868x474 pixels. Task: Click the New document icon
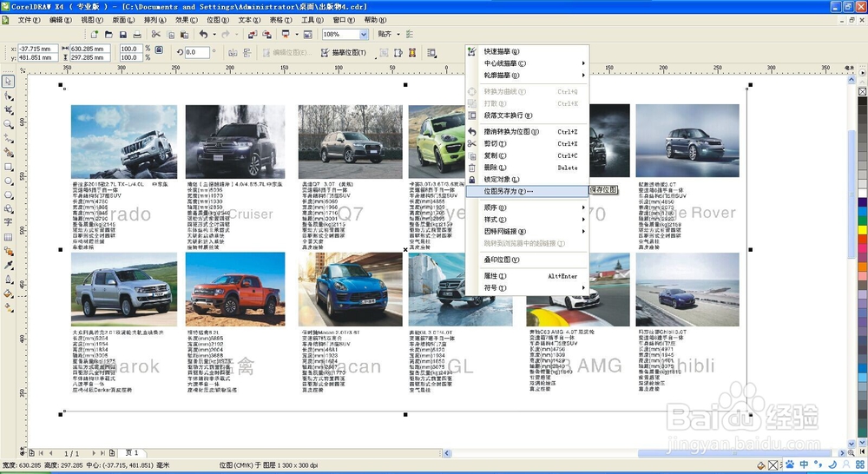pyautogui.click(x=94, y=35)
